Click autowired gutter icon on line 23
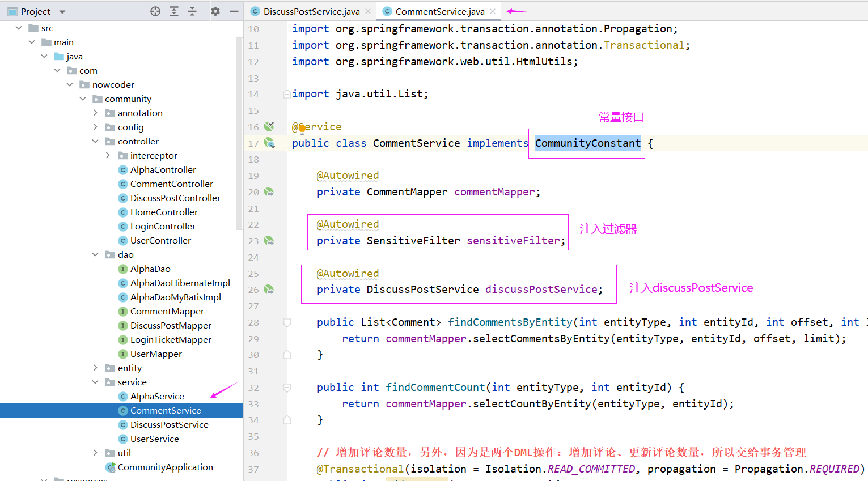 coord(269,241)
